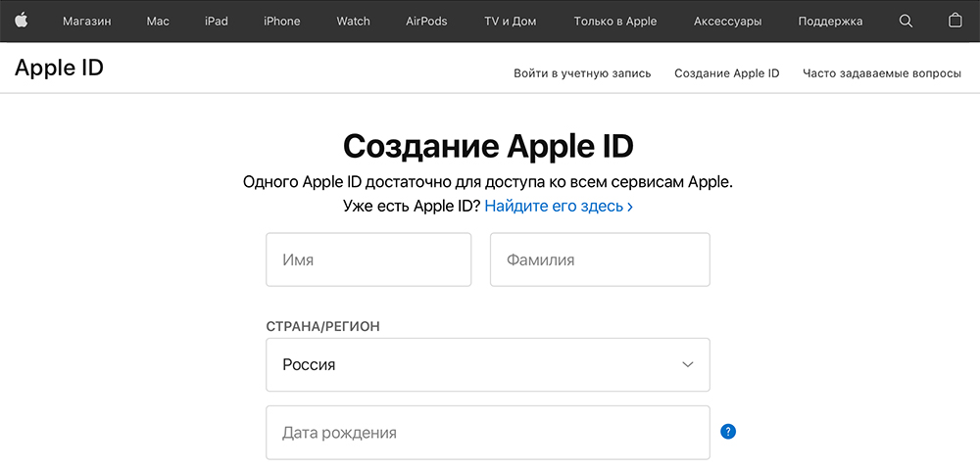The width and height of the screenshot is (980, 469).
Task: Click the Одного Apple ID достаточно description text
Action: coord(487,182)
